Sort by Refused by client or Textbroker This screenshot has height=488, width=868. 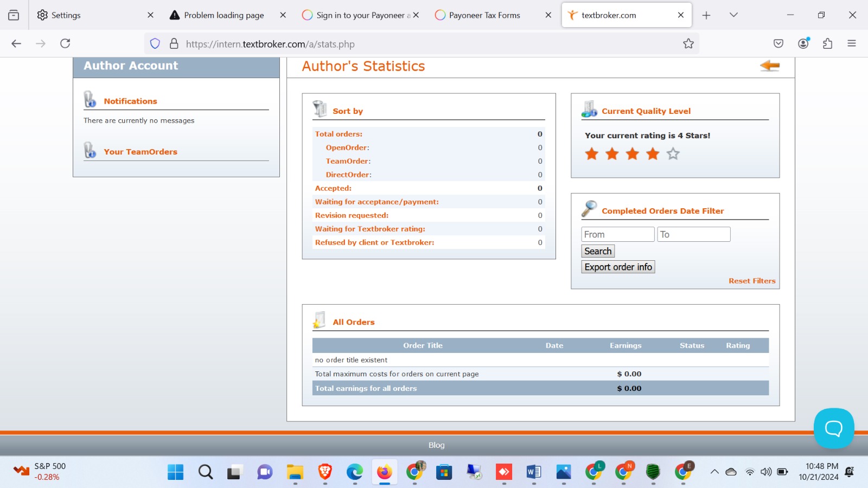374,242
